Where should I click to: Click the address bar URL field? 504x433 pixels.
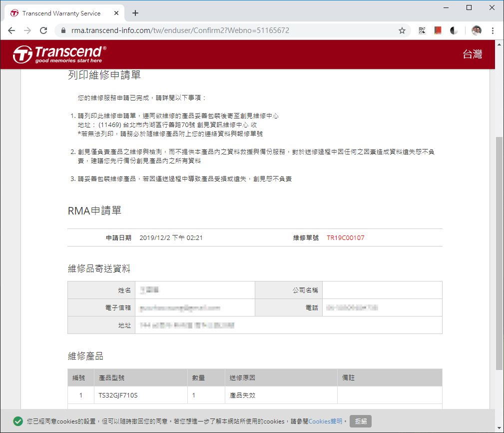click(200, 30)
